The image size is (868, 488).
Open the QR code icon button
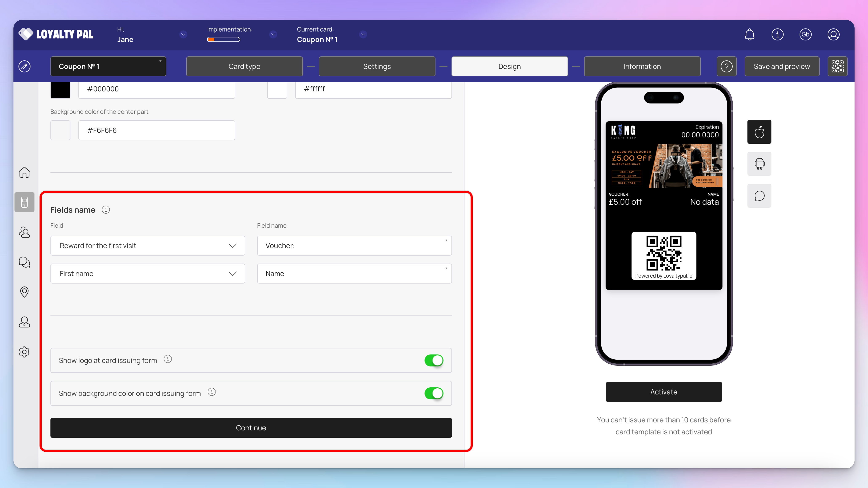point(837,66)
